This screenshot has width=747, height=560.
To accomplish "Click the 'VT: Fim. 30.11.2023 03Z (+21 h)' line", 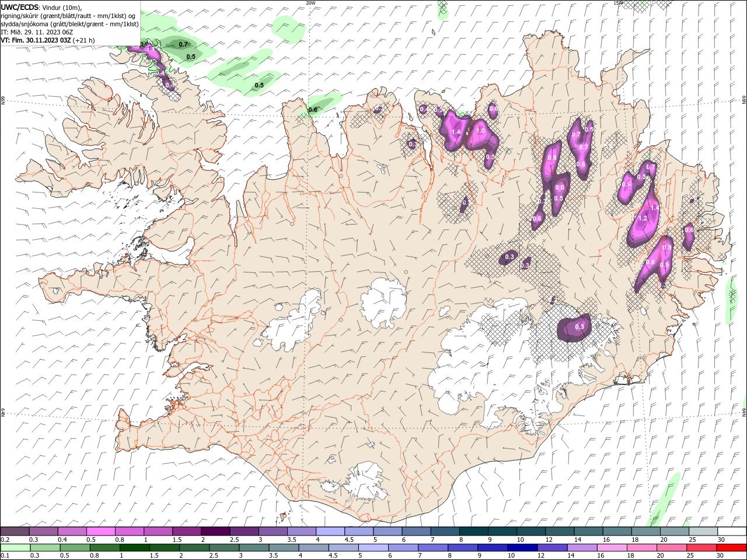I will click(48, 40).
